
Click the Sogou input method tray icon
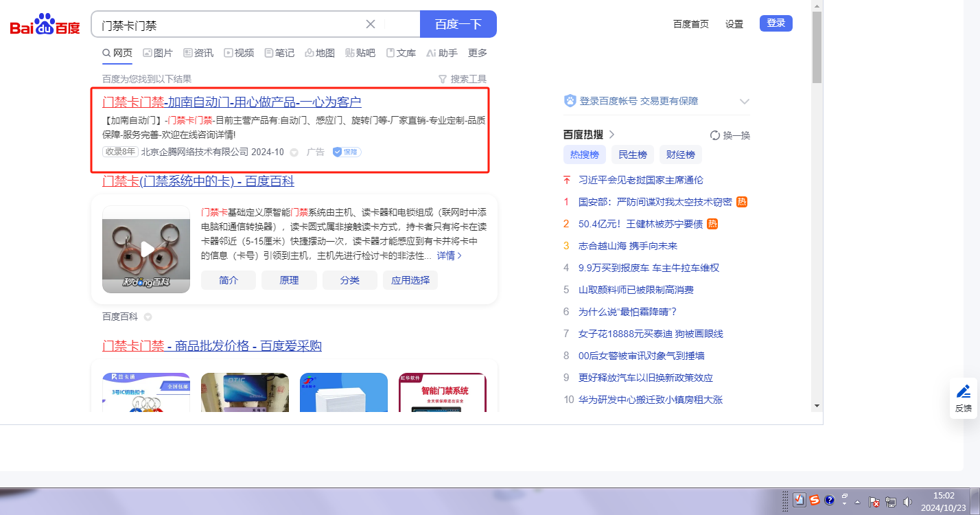[814, 500]
